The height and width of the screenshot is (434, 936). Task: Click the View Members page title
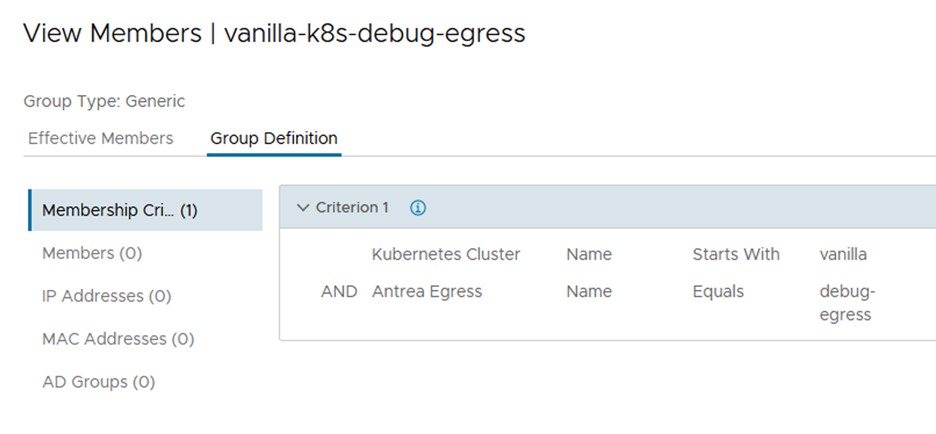[x=274, y=33]
